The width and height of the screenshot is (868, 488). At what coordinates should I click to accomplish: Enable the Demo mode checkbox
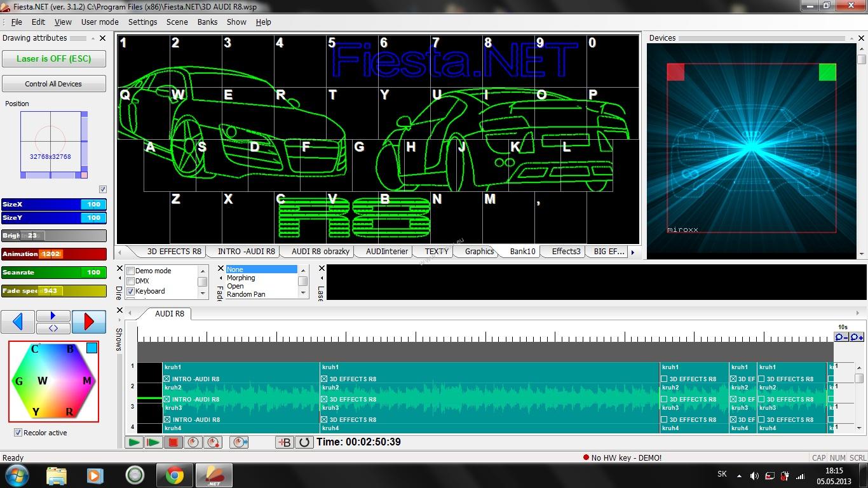tap(131, 271)
